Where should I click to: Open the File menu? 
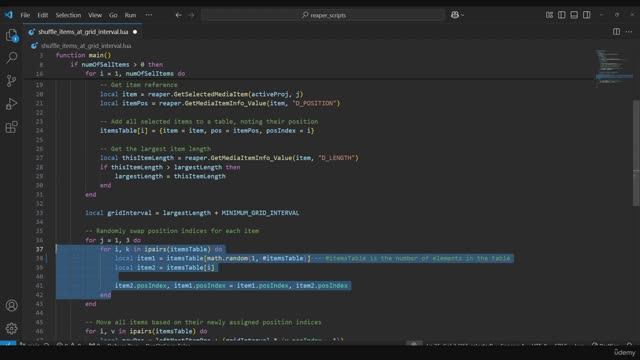pyautogui.click(x=25, y=15)
